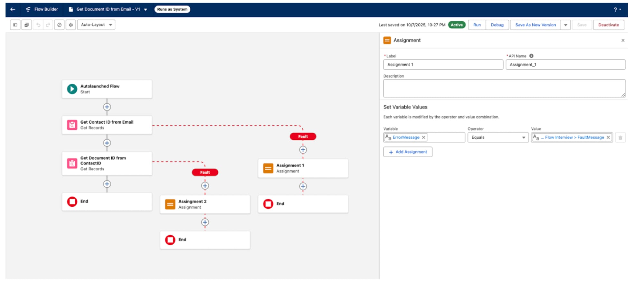Click the ErrorMessage variable pill
The height and width of the screenshot is (282, 644).
click(x=406, y=137)
